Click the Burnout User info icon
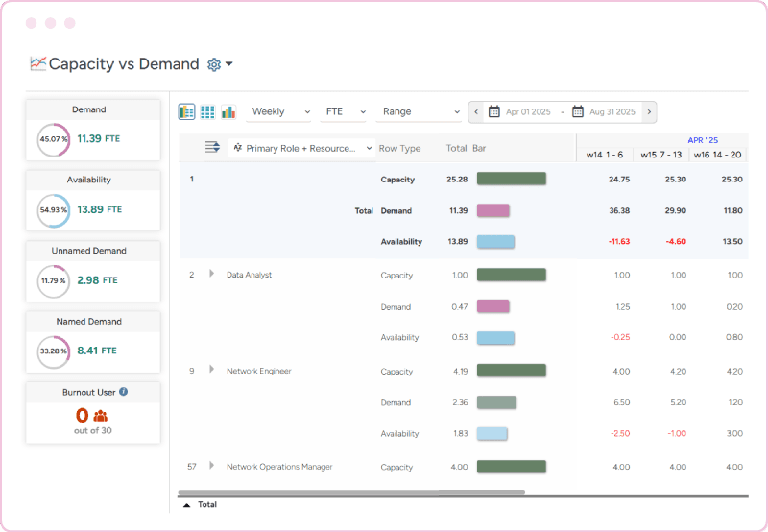Viewport: 768px width, 532px height. 124,392
